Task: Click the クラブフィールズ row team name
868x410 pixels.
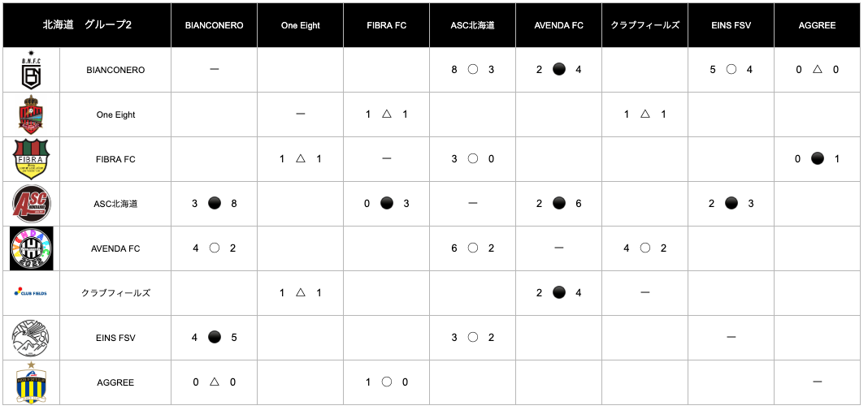Action: pos(115,293)
